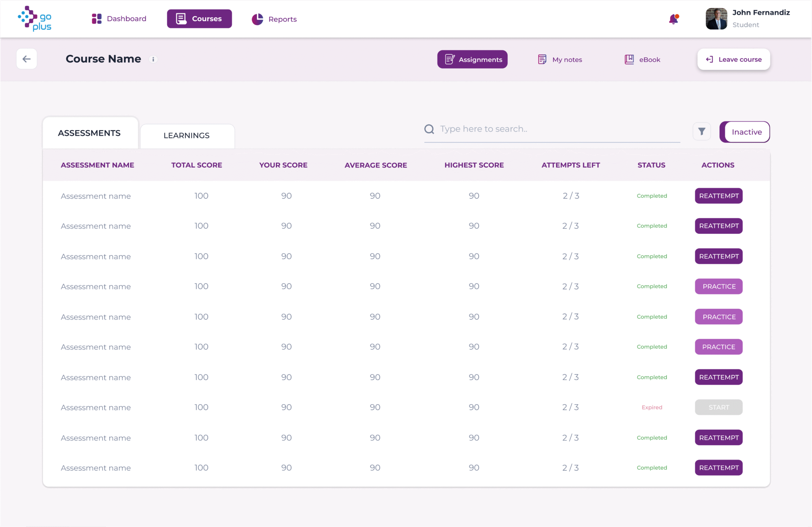Image resolution: width=812 pixels, height=527 pixels.
Task: Click the search magnifier icon
Action: point(429,129)
